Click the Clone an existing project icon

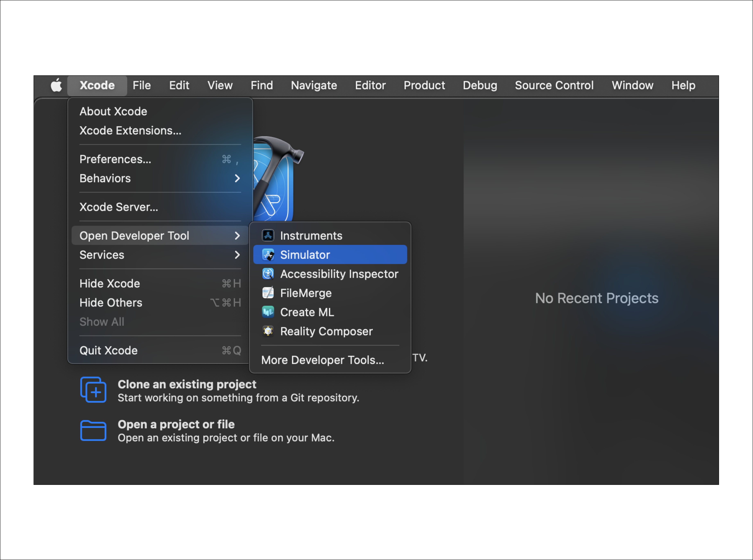coord(93,390)
